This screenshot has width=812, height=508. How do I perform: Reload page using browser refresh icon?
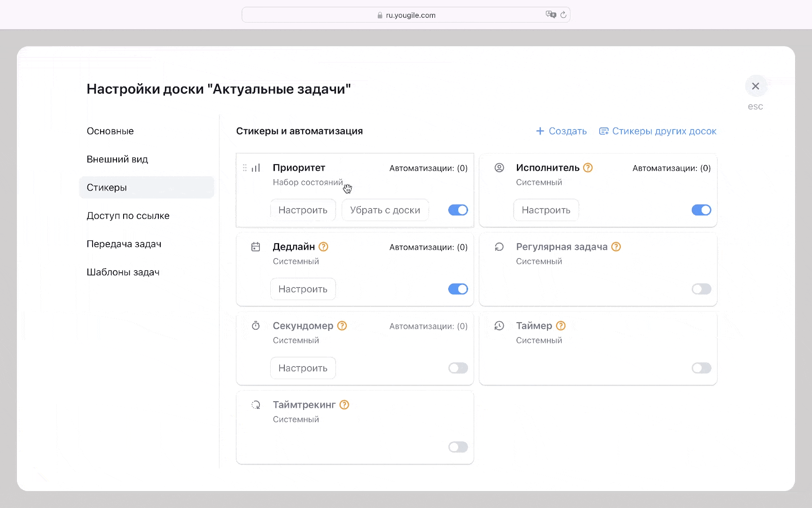coord(563,15)
